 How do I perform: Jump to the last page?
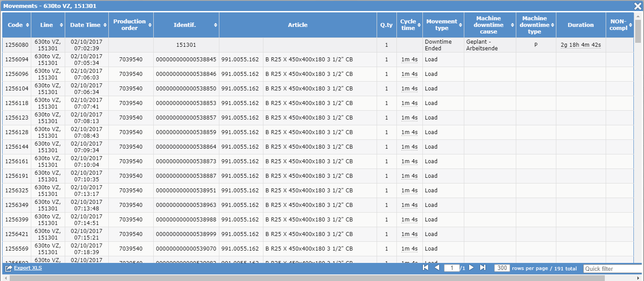tap(482, 268)
